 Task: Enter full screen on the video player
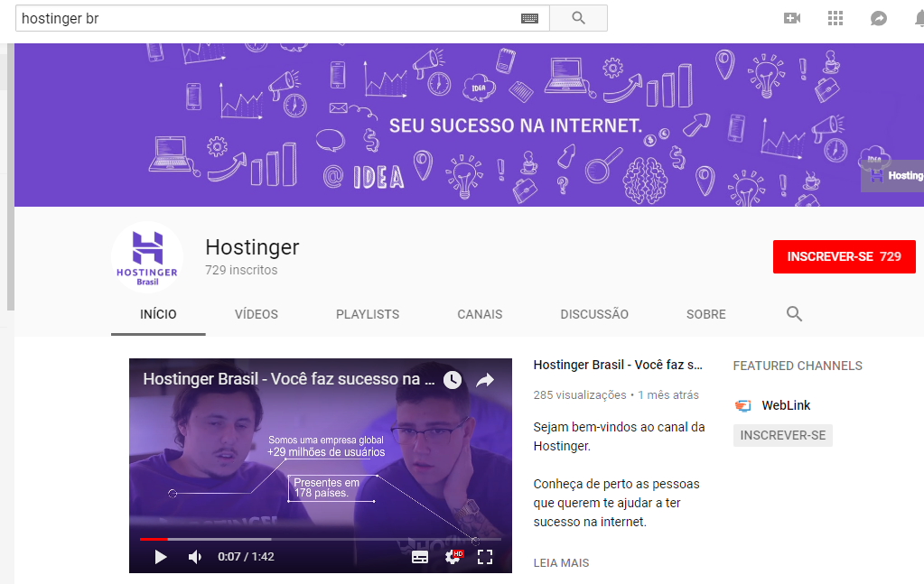click(x=485, y=557)
